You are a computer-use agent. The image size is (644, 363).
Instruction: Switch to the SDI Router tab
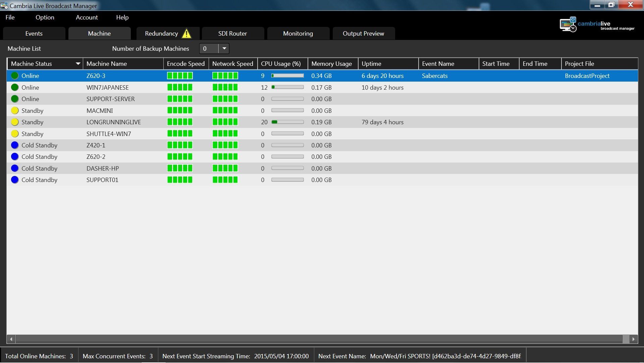[x=232, y=34]
